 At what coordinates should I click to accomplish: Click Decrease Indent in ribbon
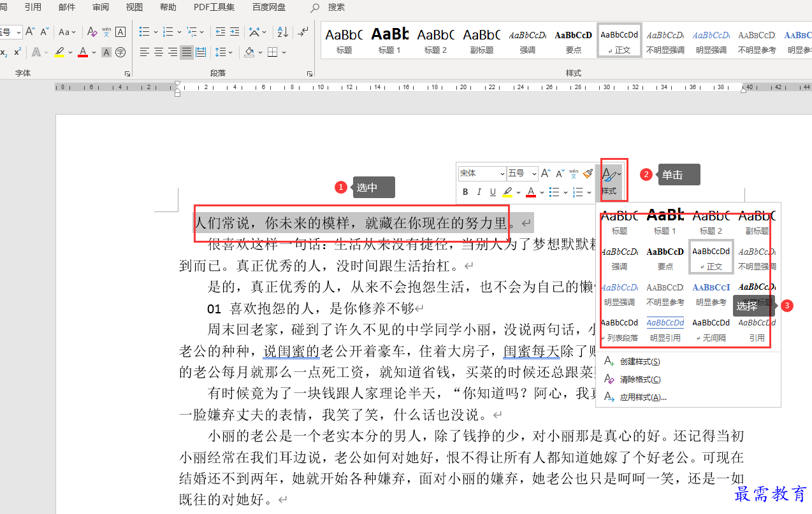pos(221,32)
